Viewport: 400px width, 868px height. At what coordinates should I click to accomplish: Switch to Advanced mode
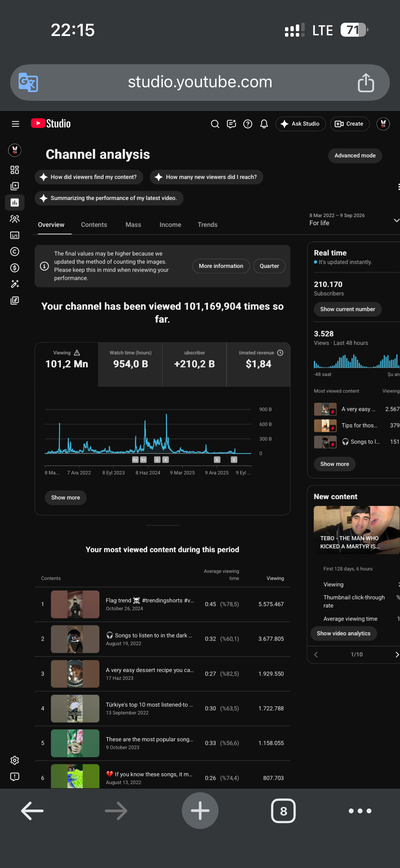355,156
